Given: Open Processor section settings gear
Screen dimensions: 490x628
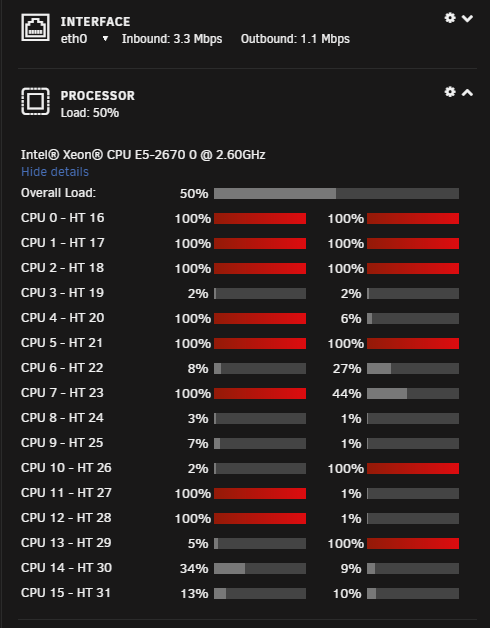Looking at the screenshot, I should point(450,92).
